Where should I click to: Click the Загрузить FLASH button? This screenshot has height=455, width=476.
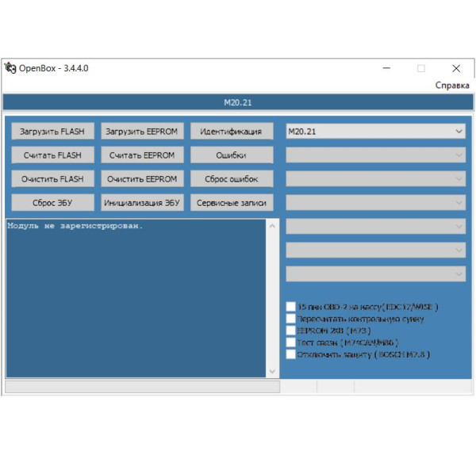(52, 131)
